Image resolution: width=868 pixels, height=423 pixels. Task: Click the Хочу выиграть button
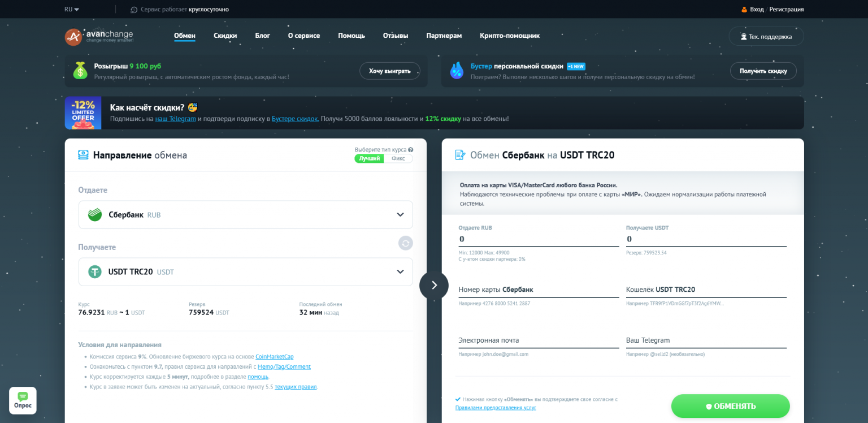tap(389, 71)
